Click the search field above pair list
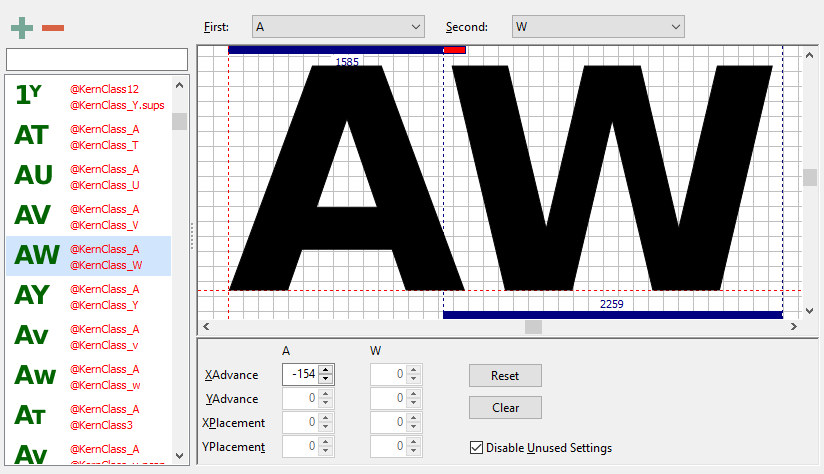The width and height of the screenshot is (824, 474). click(97, 59)
